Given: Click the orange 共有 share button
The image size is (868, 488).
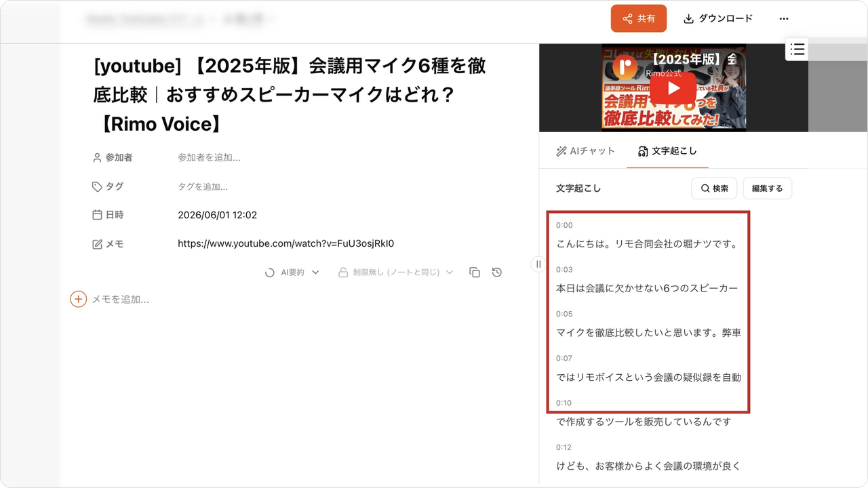Looking at the screenshot, I should pos(639,18).
